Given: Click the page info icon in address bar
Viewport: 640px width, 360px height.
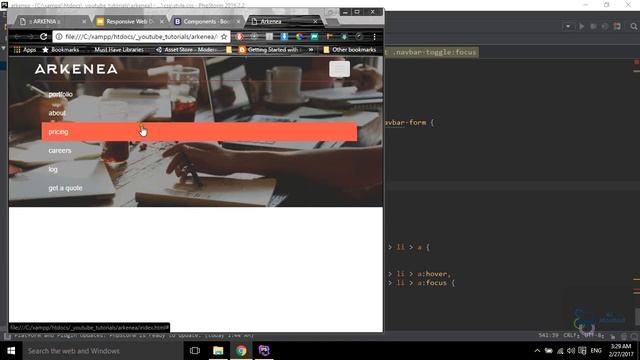Looking at the screenshot, I should [x=59, y=37].
